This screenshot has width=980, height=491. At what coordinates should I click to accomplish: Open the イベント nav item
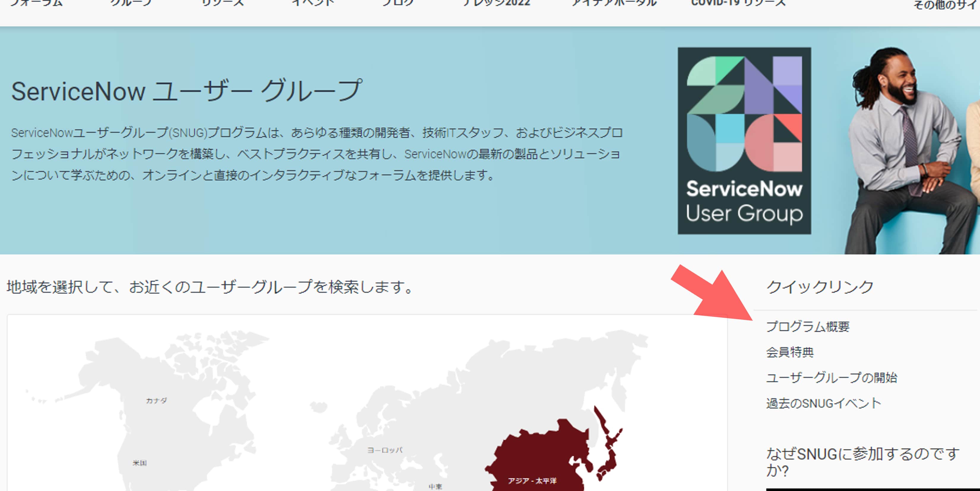point(313,3)
